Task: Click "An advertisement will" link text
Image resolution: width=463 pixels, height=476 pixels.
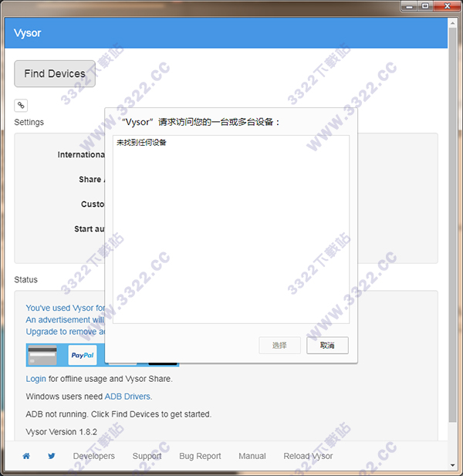Action: pyautogui.click(x=65, y=319)
